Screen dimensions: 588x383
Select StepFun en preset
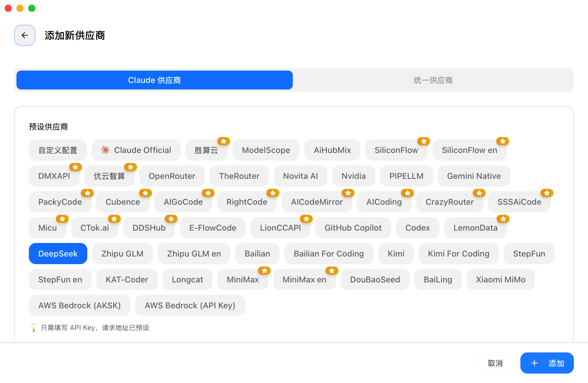60,279
